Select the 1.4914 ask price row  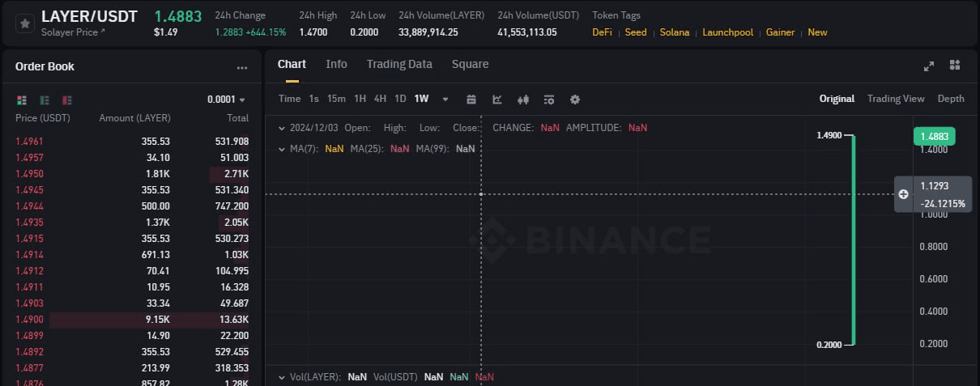[x=132, y=255]
